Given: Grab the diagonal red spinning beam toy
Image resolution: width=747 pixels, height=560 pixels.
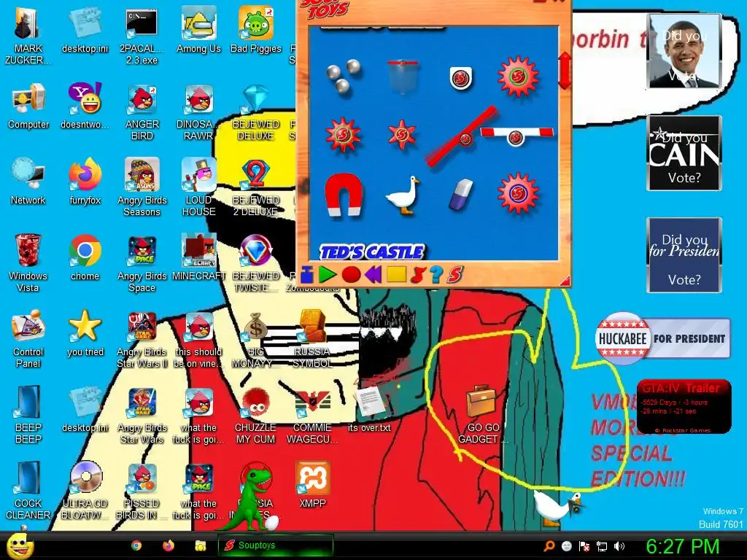Looking at the screenshot, I should pos(462,136).
